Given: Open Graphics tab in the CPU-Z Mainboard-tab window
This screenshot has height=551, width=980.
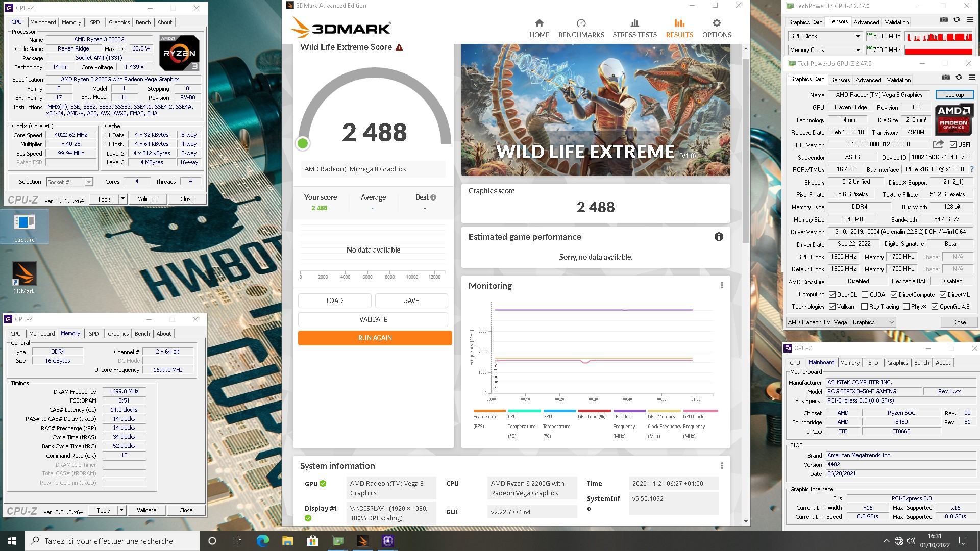Looking at the screenshot, I should point(897,363).
